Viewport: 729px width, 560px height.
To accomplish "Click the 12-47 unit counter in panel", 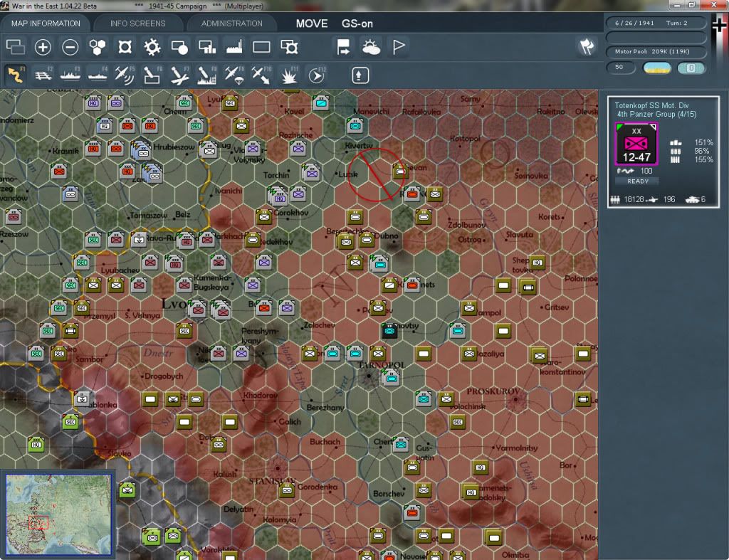I will 636,144.
